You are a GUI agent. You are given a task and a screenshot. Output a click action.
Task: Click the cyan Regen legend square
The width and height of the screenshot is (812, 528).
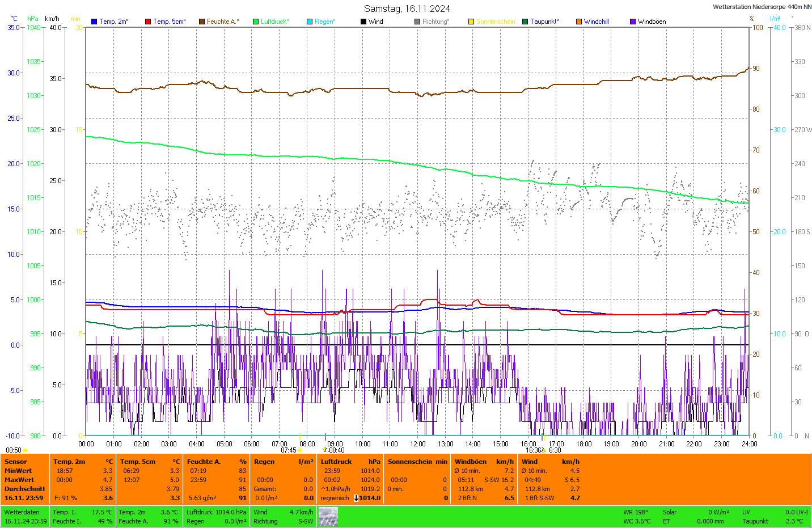coord(310,22)
